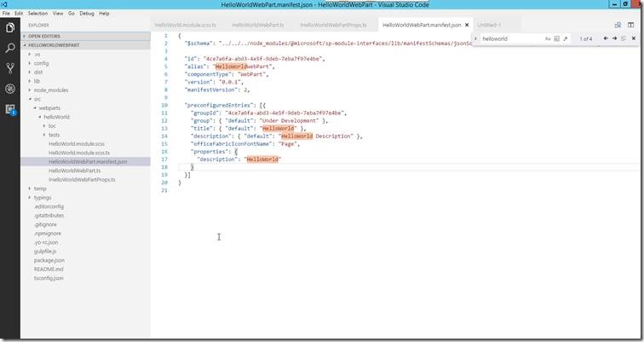Click the "Under Development" group value
This screenshot has height=342, width=644.
[x=290, y=121]
